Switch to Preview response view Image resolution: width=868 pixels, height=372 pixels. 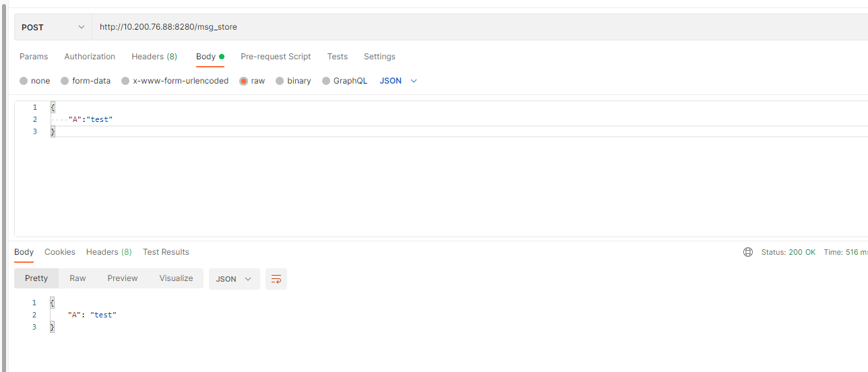tap(123, 278)
